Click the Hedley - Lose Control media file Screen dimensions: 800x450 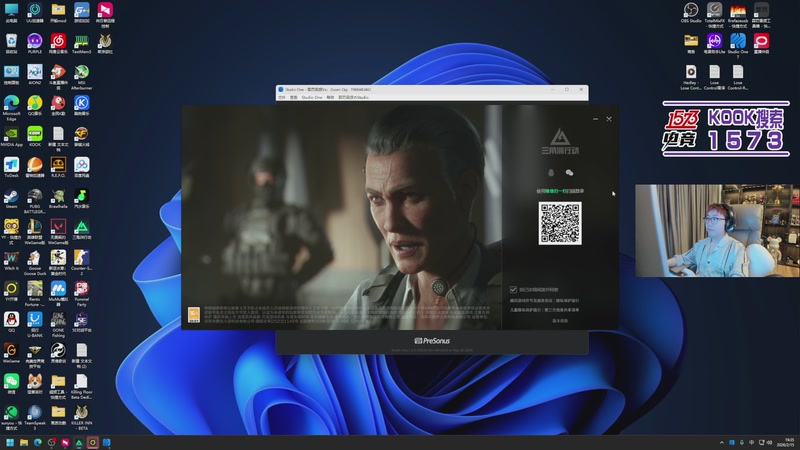[x=691, y=77]
